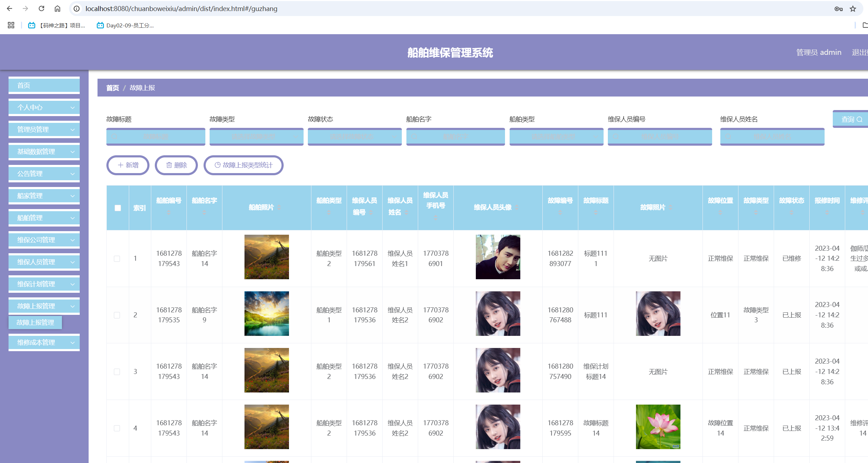This screenshot has width=868, height=463.
Task: Check the checkbox for row 1
Action: point(117,259)
